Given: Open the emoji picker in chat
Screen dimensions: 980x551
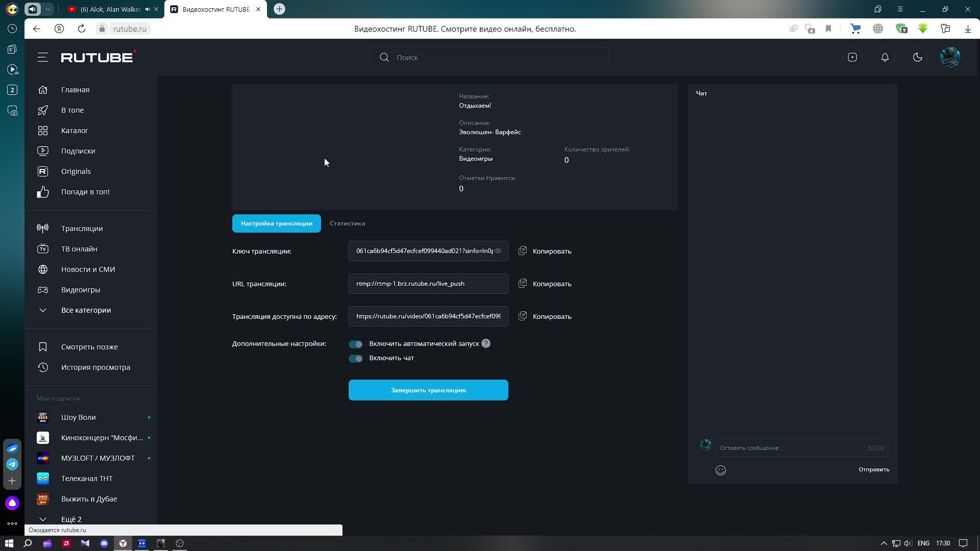Looking at the screenshot, I should point(721,470).
